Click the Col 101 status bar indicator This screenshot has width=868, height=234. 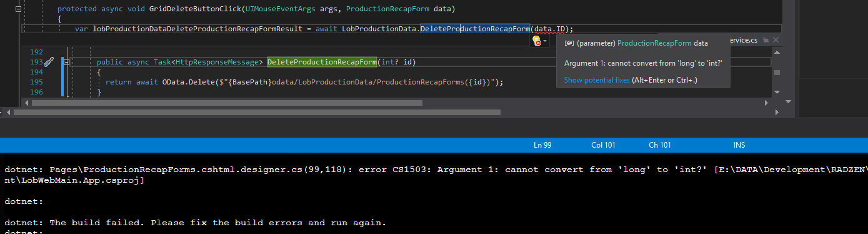603,145
